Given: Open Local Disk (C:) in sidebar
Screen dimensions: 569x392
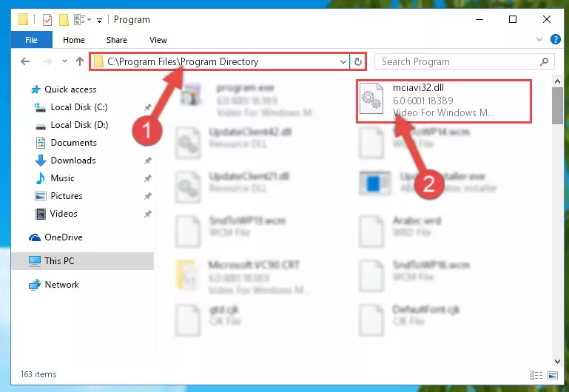Looking at the screenshot, I should point(78,107).
